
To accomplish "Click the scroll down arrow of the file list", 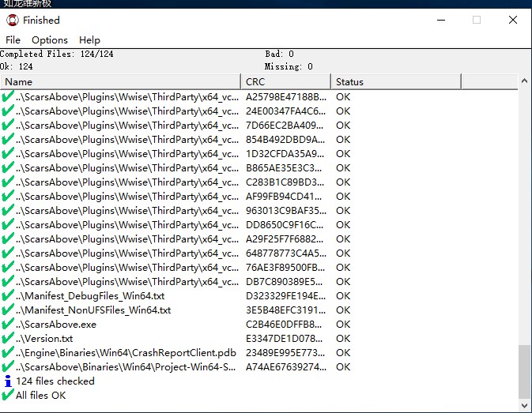I will 524,406.
